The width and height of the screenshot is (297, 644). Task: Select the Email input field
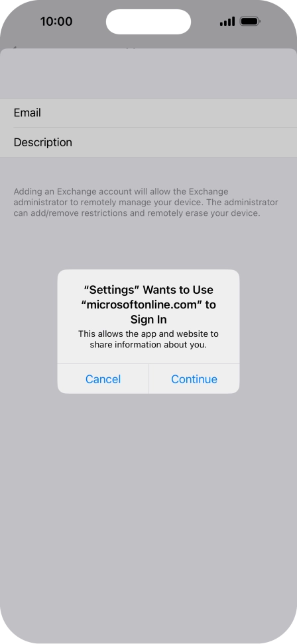point(148,113)
